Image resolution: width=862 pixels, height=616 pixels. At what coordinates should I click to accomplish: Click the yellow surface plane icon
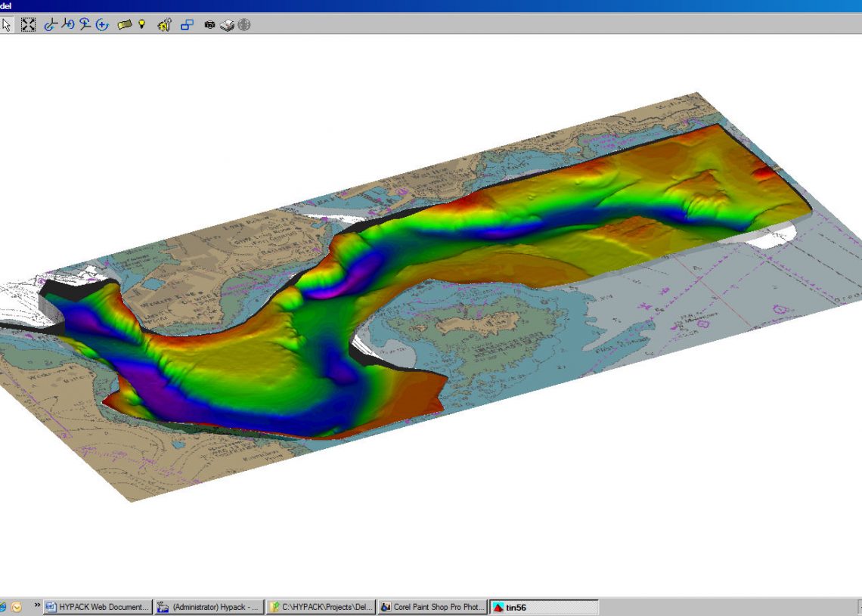coord(125,25)
